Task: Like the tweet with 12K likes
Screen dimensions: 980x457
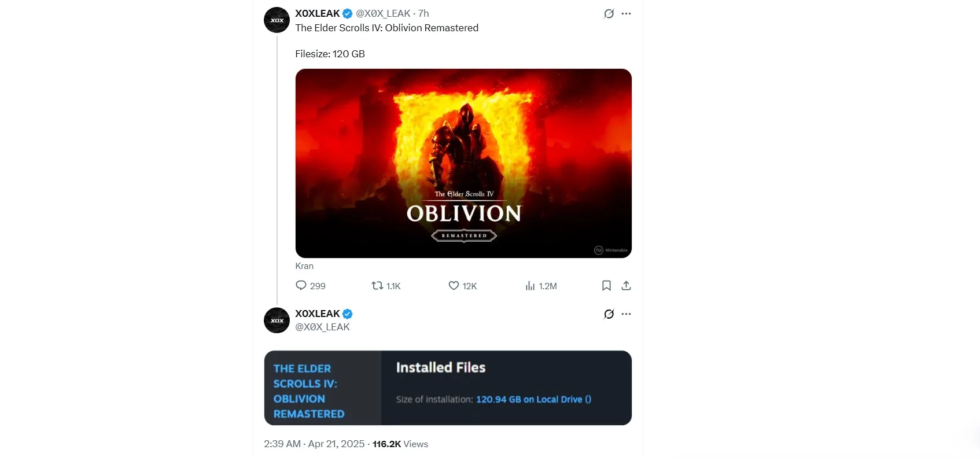Action: pos(454,286)
